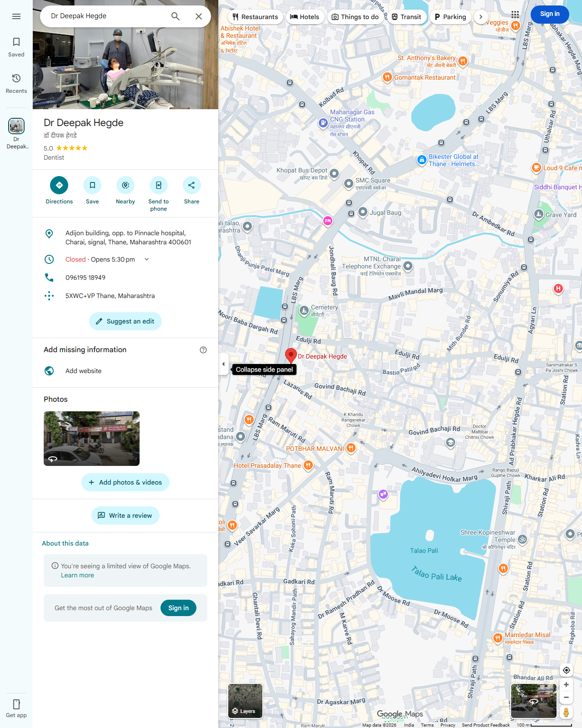Click the POTBHAR MALVANI restaurant marker
The height and width of the screenshot is (728, 582).
click(351, 448)
